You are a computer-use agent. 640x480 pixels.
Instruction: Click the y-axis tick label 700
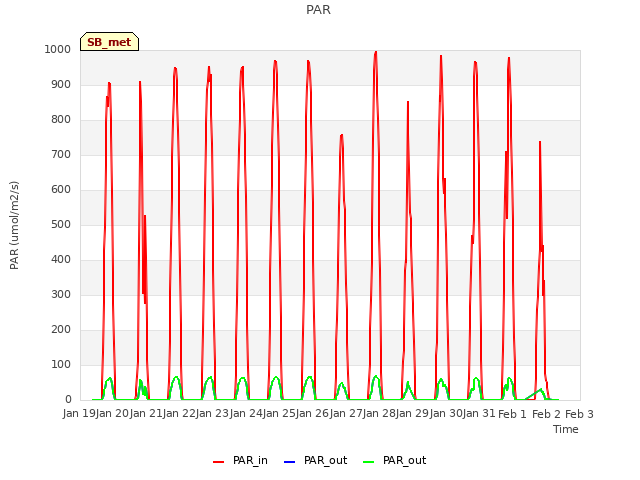61,155
